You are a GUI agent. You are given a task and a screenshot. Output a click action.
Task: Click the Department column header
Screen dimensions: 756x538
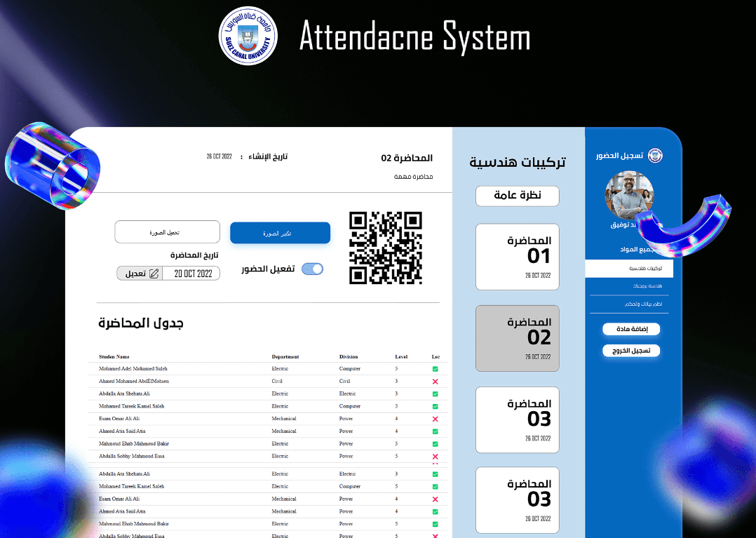(285, 357)
